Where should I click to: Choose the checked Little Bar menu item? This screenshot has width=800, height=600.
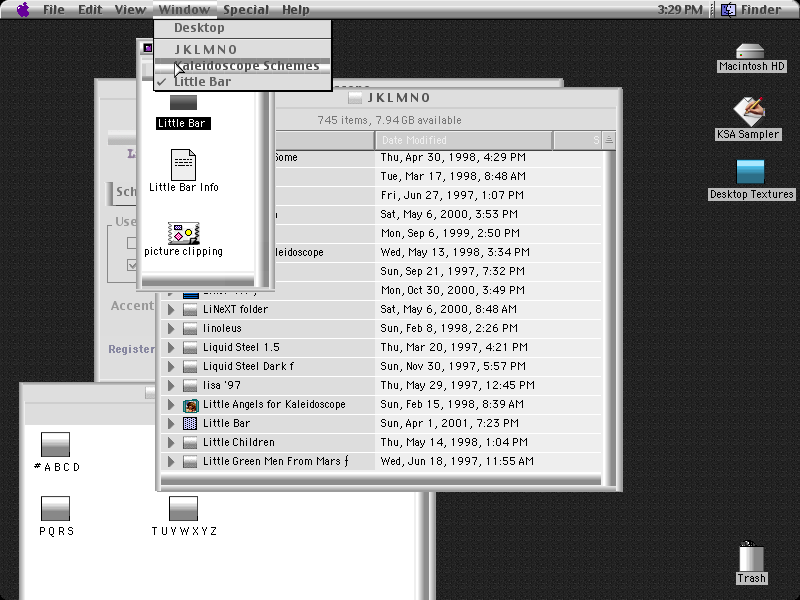click(x=242, y=82)
